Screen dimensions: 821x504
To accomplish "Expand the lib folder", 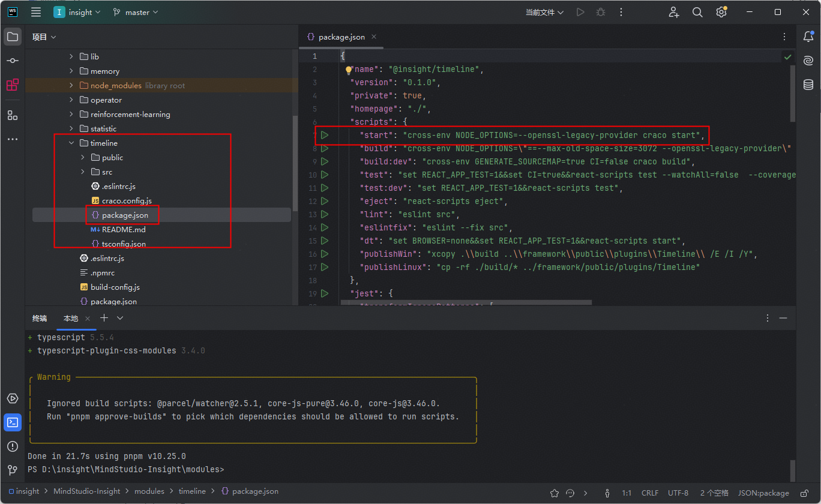I will (71, 56).
